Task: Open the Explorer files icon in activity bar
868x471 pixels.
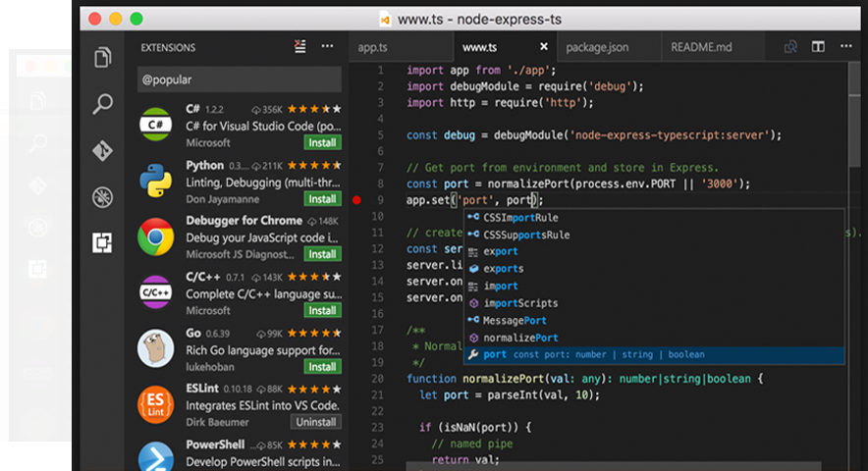Action: click(102, 57)
